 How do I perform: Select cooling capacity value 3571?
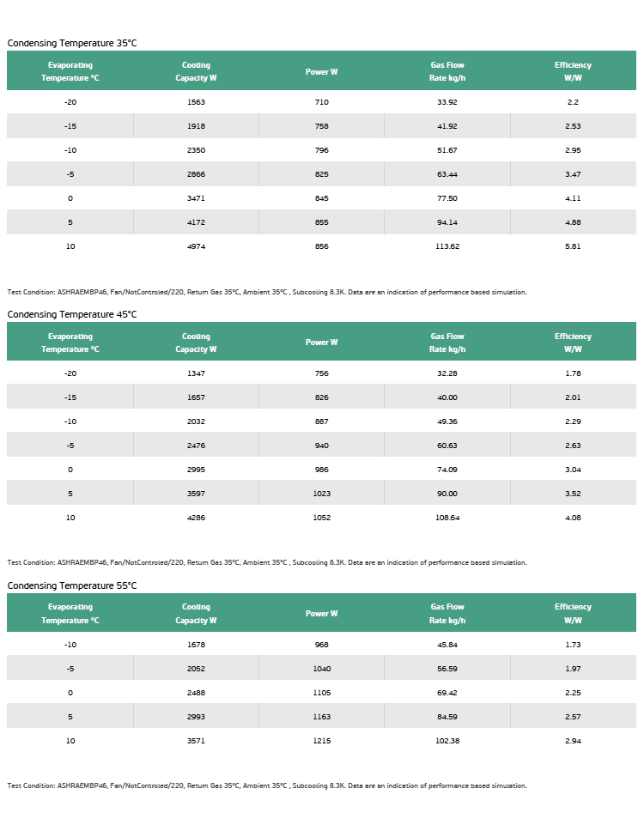tap(196, 740)
